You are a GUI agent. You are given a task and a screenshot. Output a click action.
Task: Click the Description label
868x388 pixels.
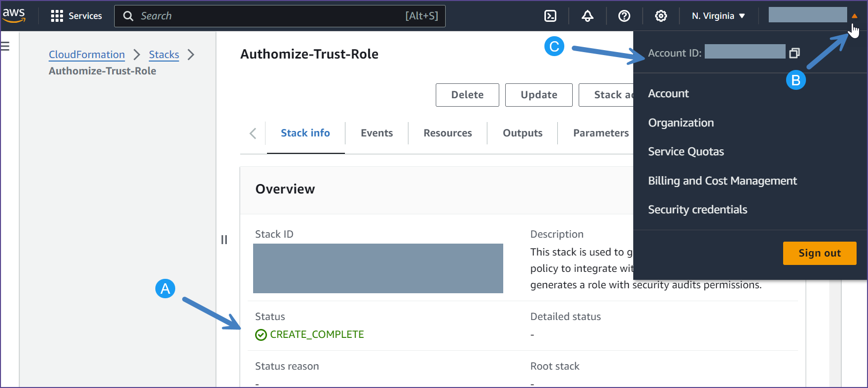click(557, 234)
